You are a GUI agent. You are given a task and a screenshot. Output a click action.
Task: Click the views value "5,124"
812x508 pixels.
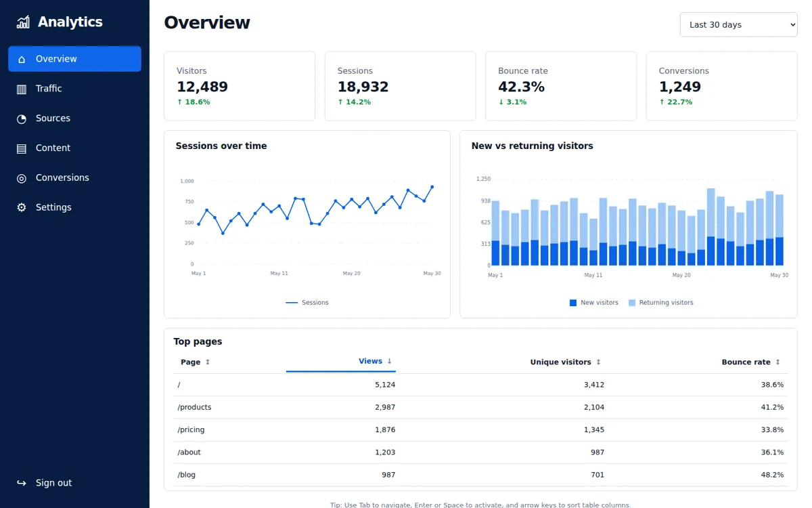pyautogui.click(x=385, y=385)
